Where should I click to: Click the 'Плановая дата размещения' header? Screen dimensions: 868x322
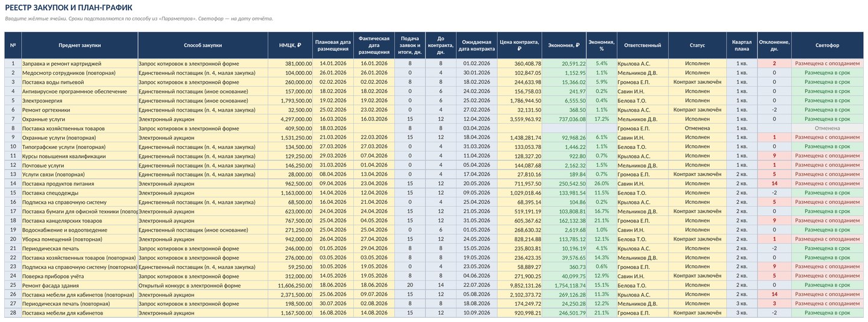tap(333, 45)
